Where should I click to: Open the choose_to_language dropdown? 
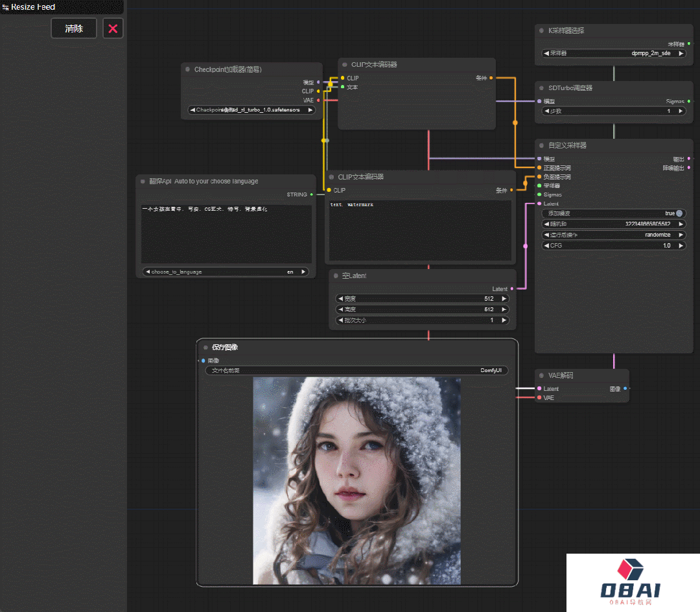point(226,272)
